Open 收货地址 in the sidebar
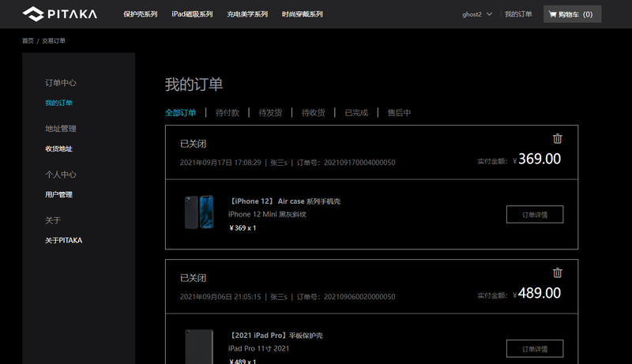 coord(58,148)
